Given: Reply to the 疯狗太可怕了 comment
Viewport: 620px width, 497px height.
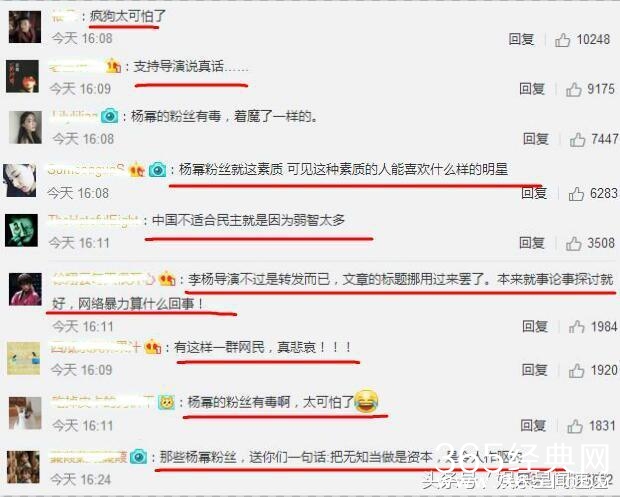Looking at the screenshot, I should tap(521, 39).
